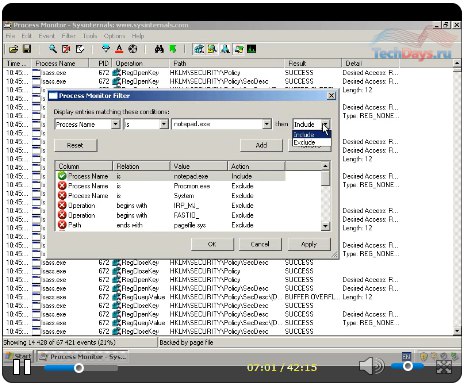Click the PID column header
The height and width of the screenshot is (386, 465).
pos(100,63)
